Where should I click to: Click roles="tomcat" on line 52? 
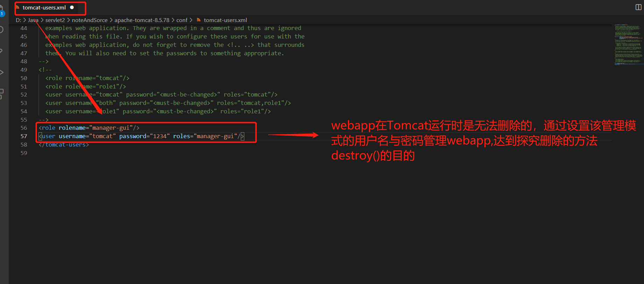[247, 95]
